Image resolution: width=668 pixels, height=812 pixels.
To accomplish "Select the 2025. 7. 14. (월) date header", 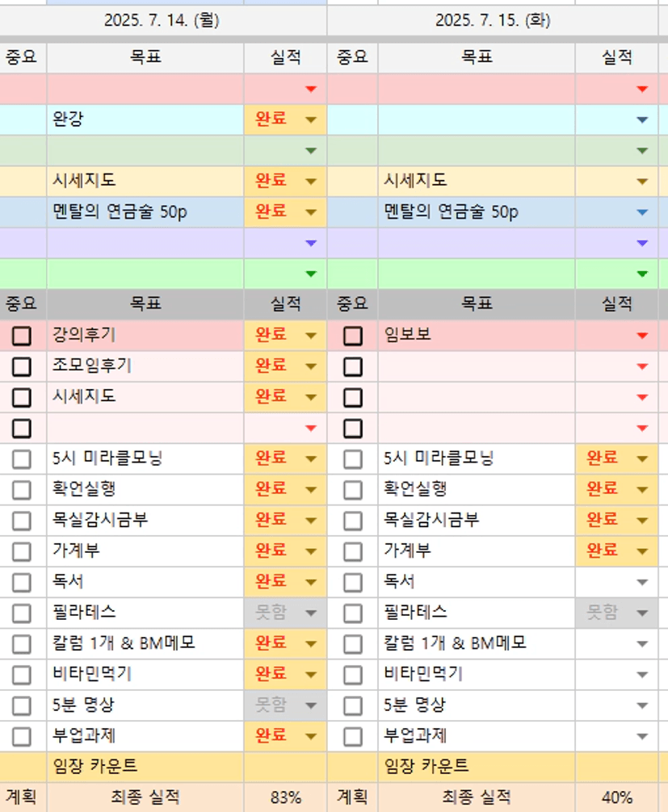I will (x=162, y=20).
